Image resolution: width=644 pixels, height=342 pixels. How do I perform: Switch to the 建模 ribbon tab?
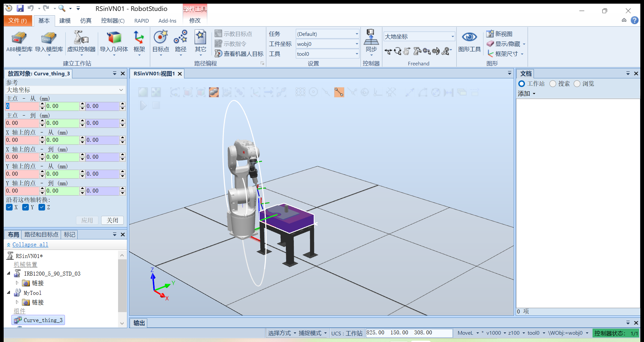[65, 21]
